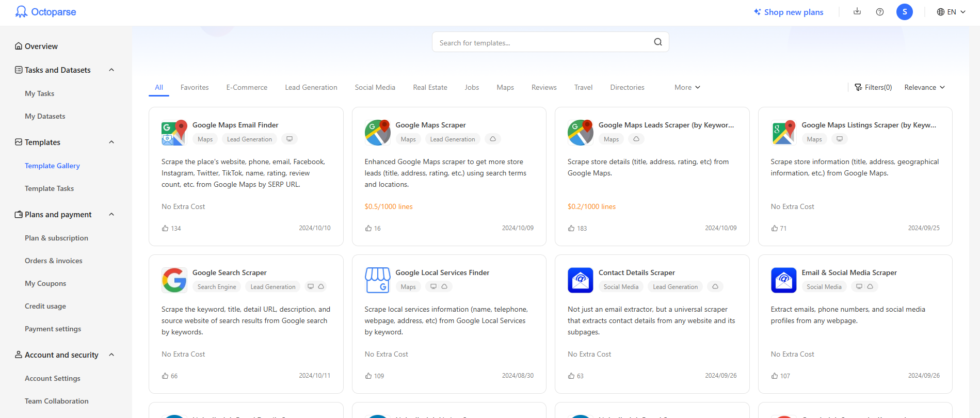Viewport: 980px width, 418px height.
Task: Go to Overview in sidebar
Action: coord(36,46)
